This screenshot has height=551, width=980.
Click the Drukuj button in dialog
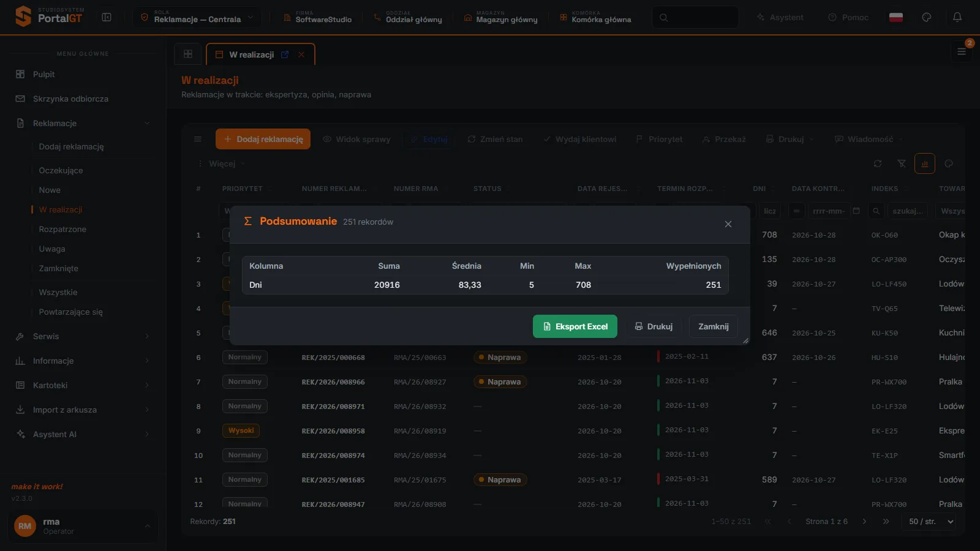click(654, 326)
